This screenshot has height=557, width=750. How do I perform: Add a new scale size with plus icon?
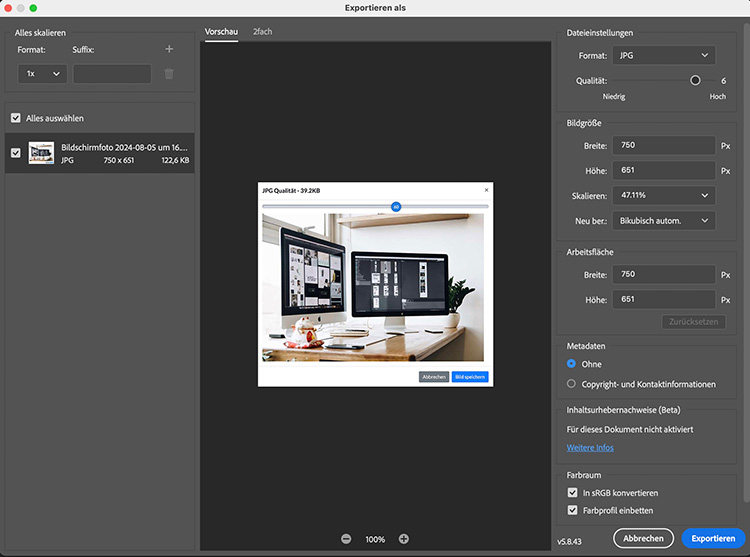coord(169,49)
